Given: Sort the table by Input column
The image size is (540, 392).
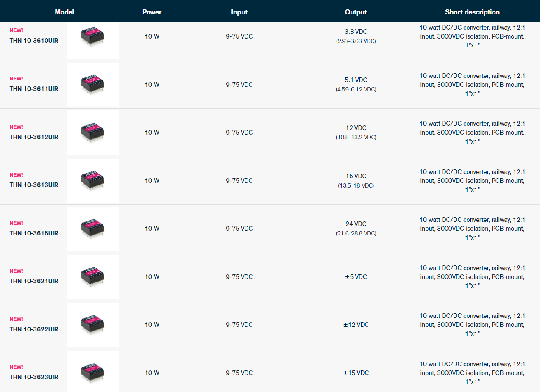Looking at the screenshot, I should tap(239, 12).
